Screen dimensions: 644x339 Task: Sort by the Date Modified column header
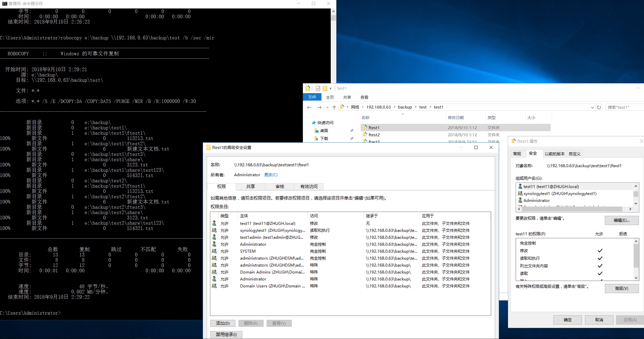(466, 117)
